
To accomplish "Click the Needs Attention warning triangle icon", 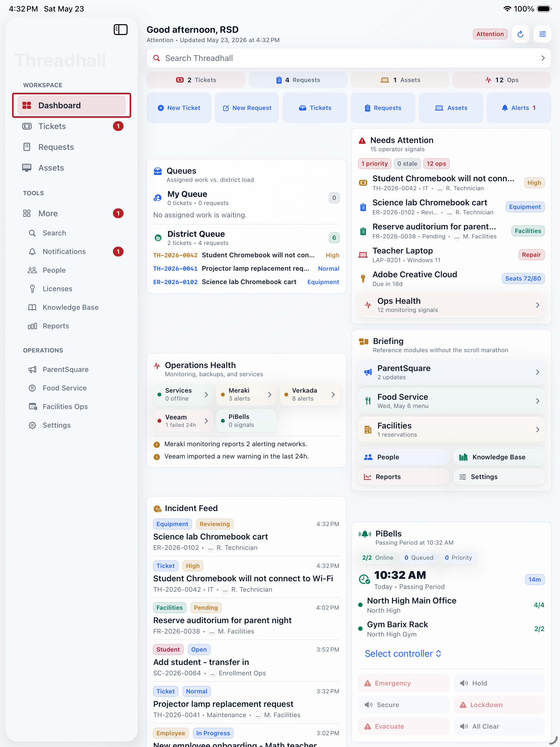I will pyautogui.click(x=362, y=141).
